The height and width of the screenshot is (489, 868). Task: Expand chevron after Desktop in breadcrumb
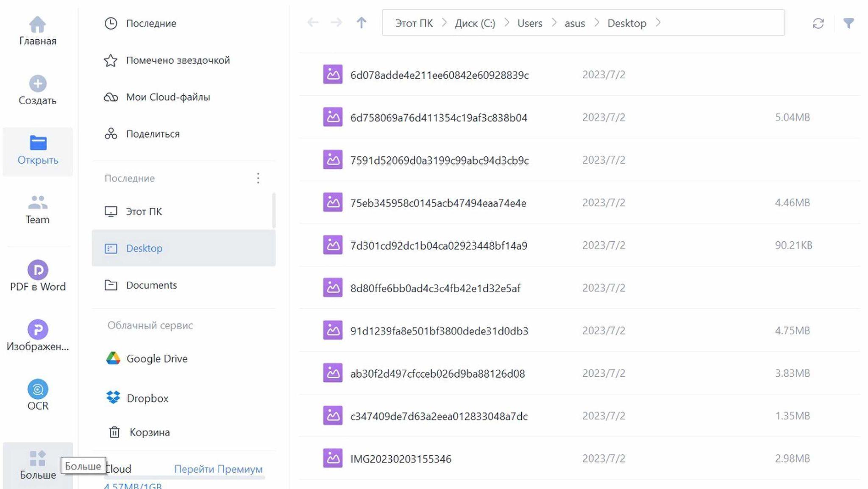pos(658,23)
